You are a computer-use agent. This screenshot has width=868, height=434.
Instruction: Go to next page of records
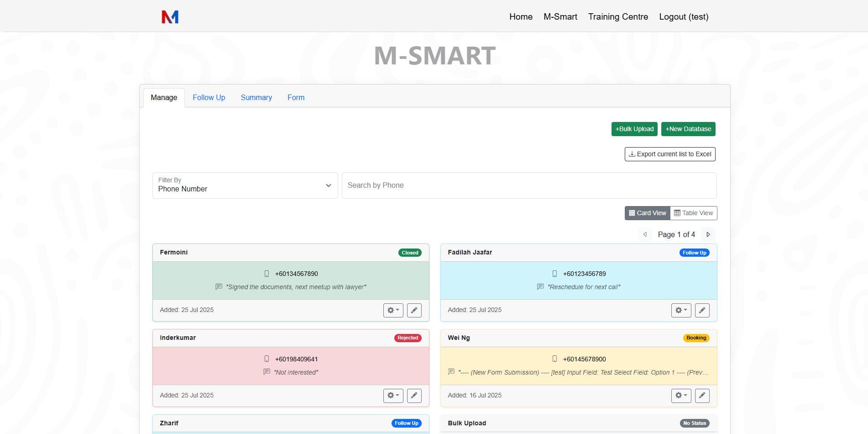pos(708,234)
